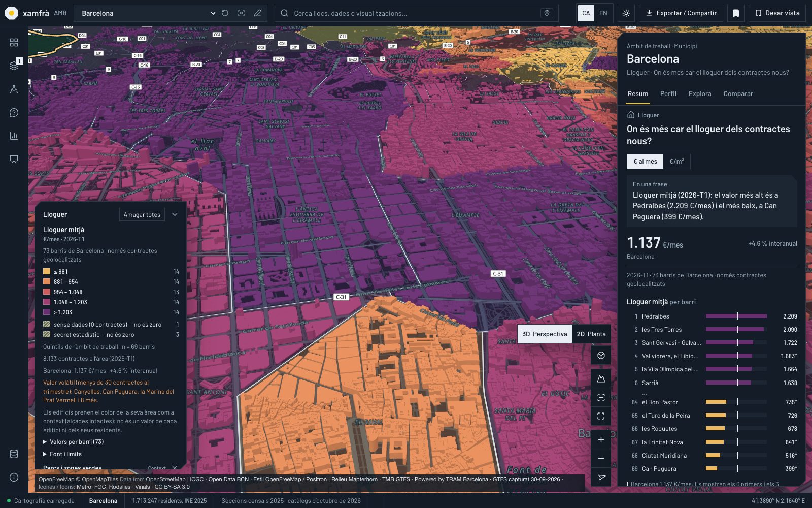Switch map to 2D Planta
The width and height of the screenshot is (812, 508).
[x=591, y=334]
